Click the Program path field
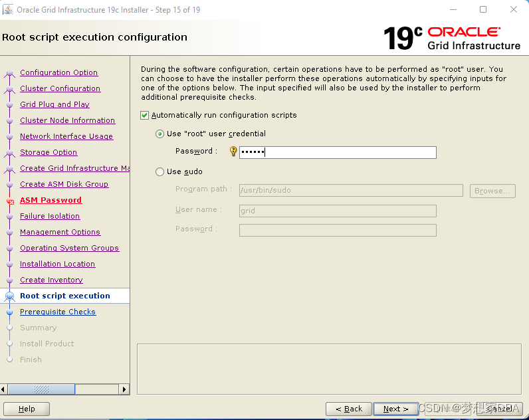The width and height of the screenshot is (529, 420). pos(351,190)
